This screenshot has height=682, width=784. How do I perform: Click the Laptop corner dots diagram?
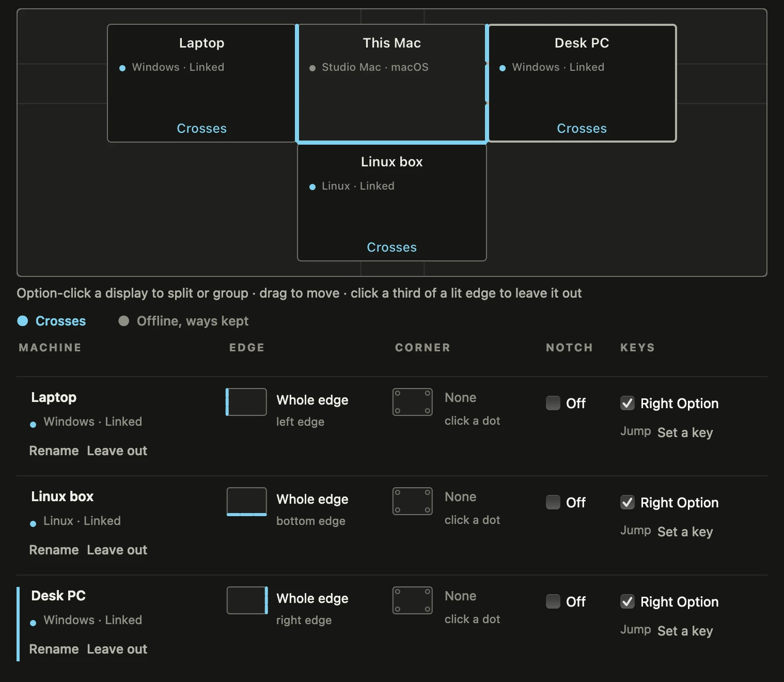pyautogui.click(x=413, y=402)
